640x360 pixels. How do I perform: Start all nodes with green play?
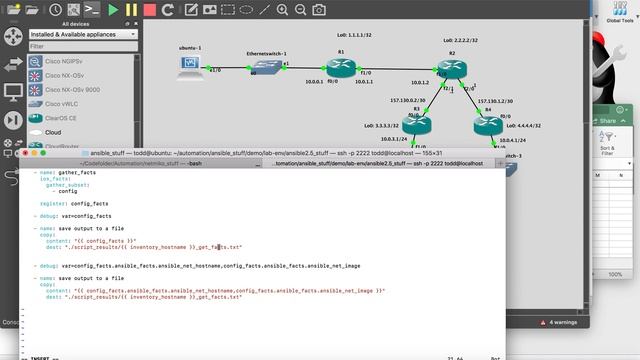point(113,9)
